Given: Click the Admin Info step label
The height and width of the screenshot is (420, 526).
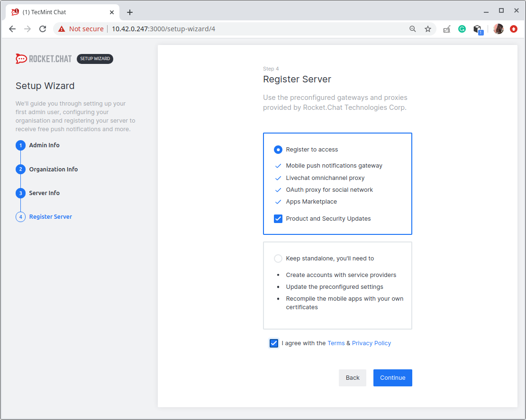Looking at the screenshot, I should pyautogui.click(x=44, y=145).
